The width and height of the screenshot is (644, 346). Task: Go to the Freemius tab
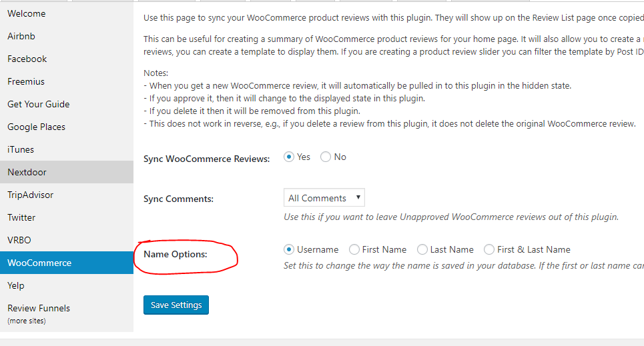coord(67,81)
